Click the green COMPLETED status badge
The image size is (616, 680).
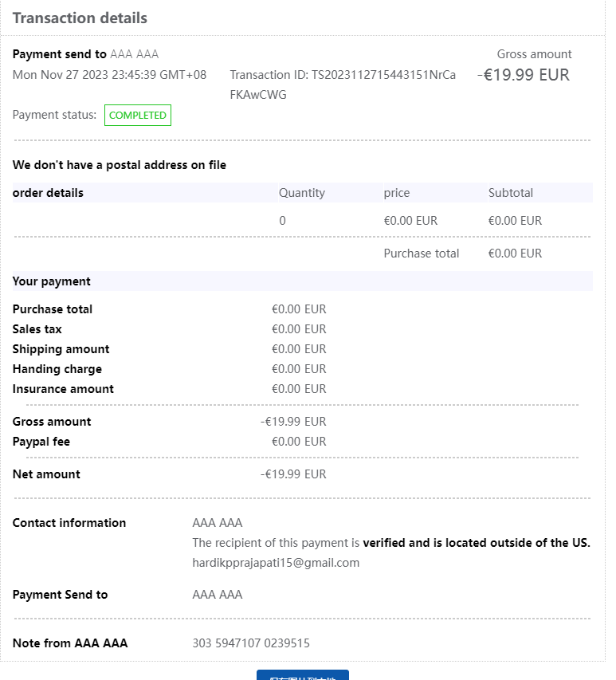click(138, 116)
